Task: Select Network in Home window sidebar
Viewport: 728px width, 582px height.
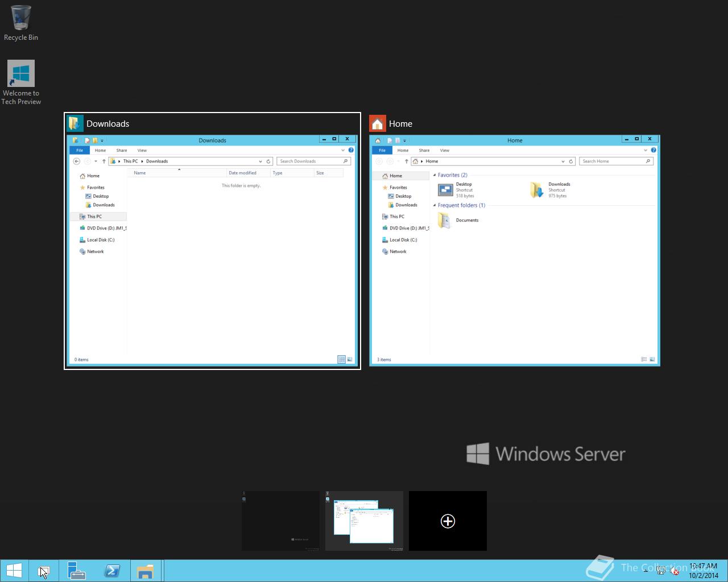Action: coord(394,251)
